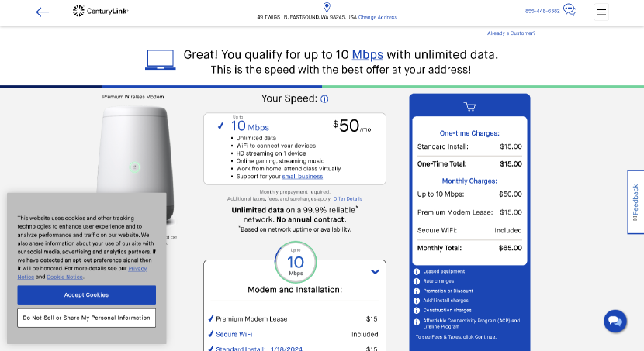Click the Change Address link
This screenshot has width=644, height=351.
click(x=377, y=17)
